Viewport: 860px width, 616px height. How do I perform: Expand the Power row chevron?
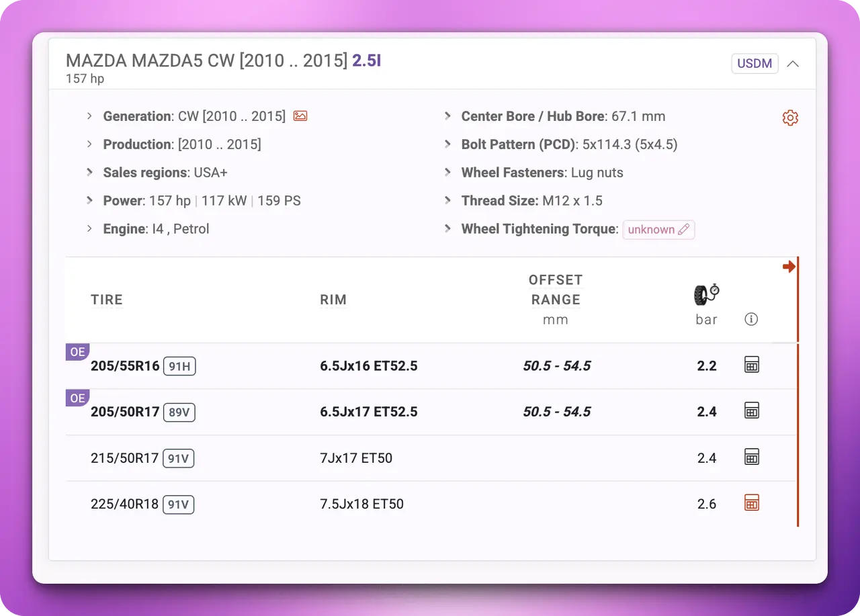point(89,201)
